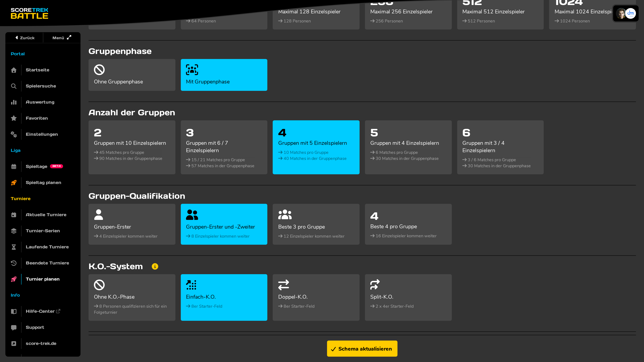This screenshot has height=362, width=644.
Task: Select Beste 3 pro Gruppe qualification
Action: point(316,224)
